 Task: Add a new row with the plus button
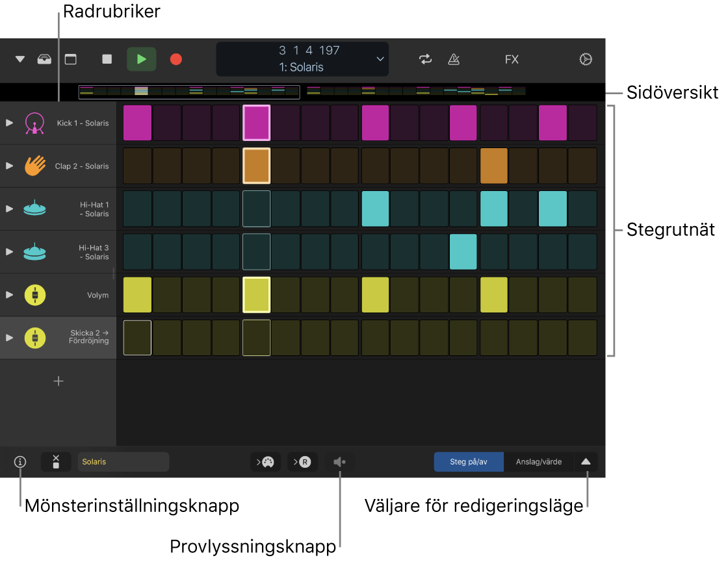click(x=58, y=381)
